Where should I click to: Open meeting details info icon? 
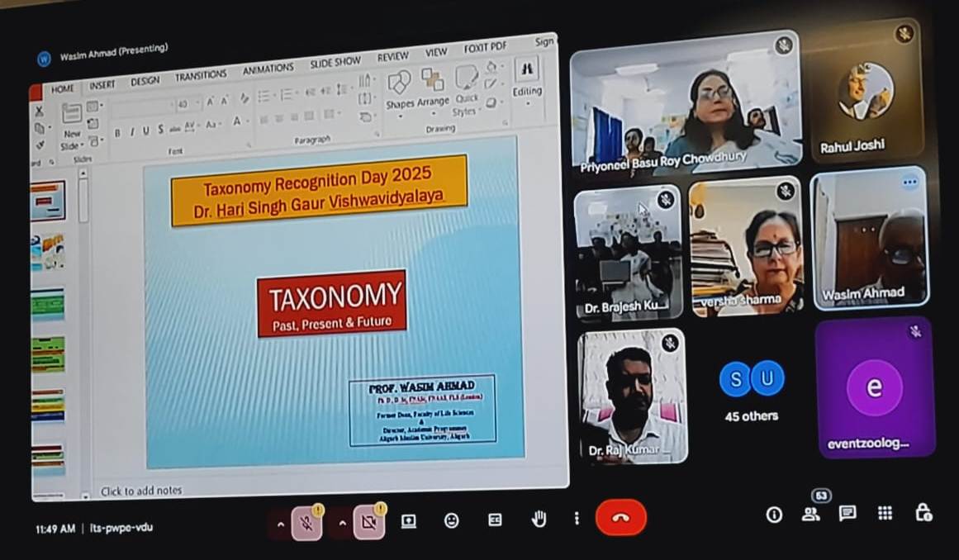click(x=773, y=515)
